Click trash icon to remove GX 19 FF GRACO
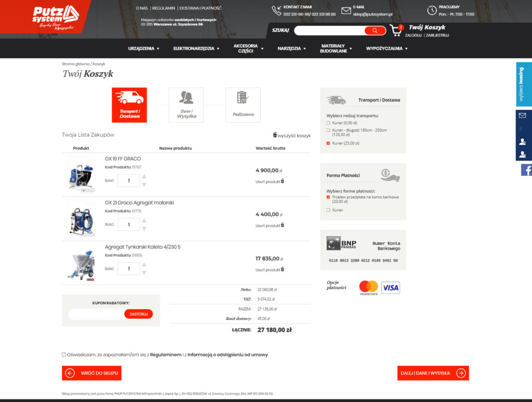532x402 pixels. 283,181
